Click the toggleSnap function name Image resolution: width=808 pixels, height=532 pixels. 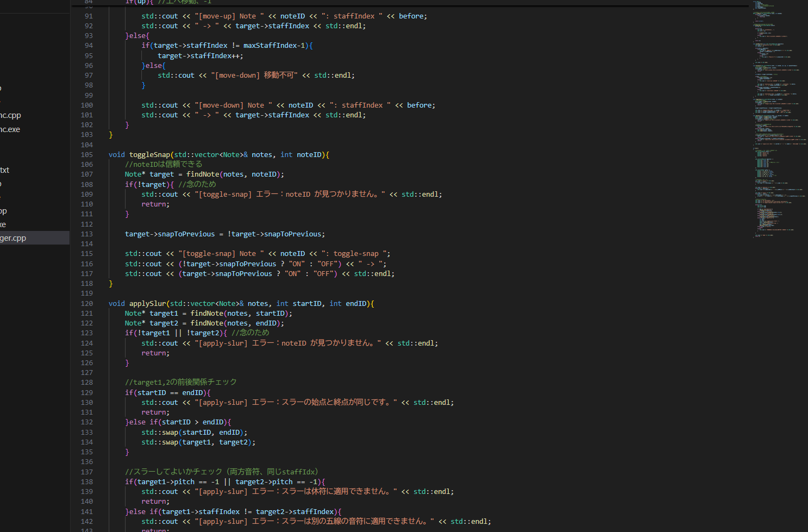(149, 155)
